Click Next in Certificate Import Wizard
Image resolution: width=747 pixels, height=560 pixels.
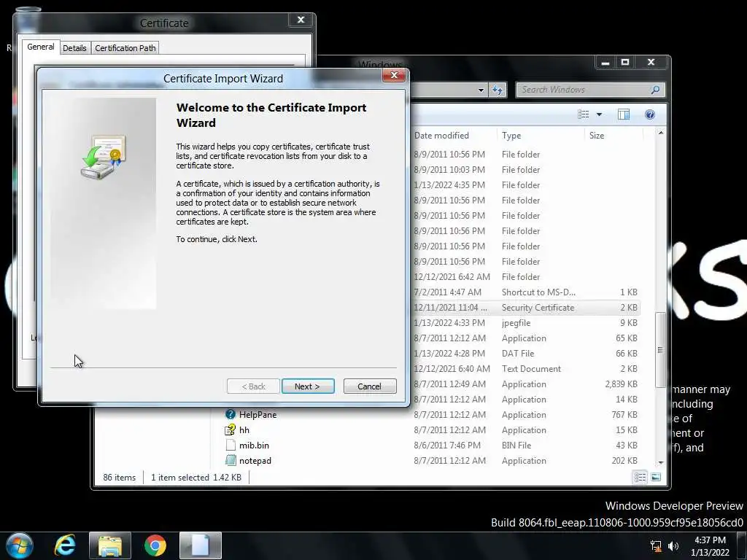coord(308,386)
